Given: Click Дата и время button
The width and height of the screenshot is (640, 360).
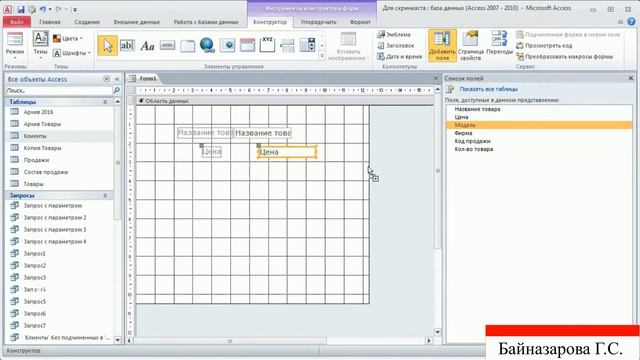Looking at the screenshot, I should 399,57.
